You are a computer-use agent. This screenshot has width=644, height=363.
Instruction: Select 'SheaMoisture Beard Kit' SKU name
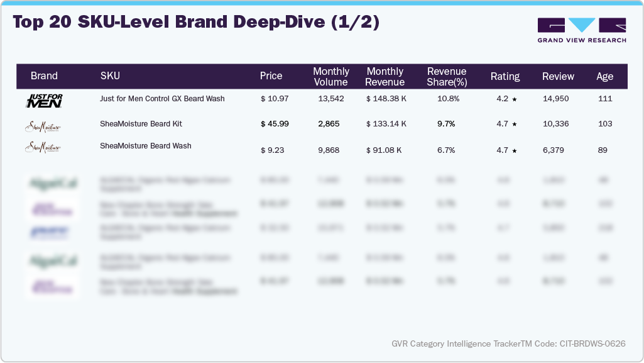tap(141, 124)
